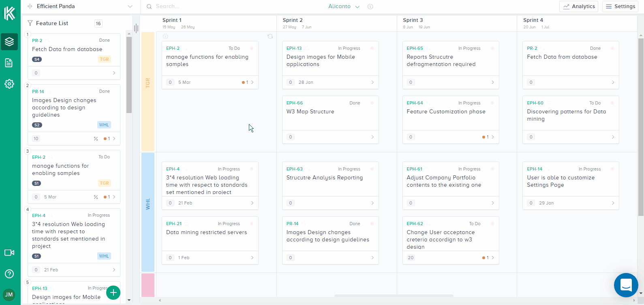The width and height of the screenshot is (644, 305).
Task: Open the Settings menu at top right
Action: [620, 6]
